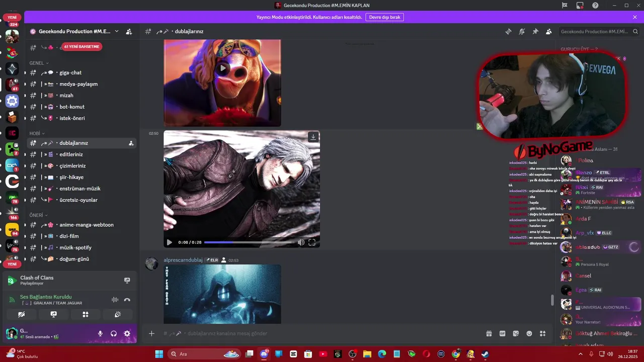This screenshot has width=644, height=362.
Task: Open the anime-manga-webtoon channel
Action: click(x=82, y=225)
